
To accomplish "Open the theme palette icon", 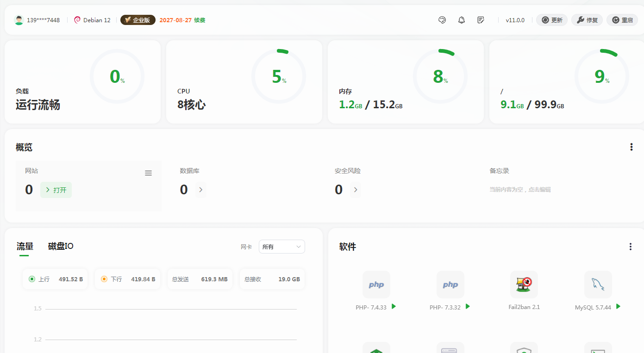I will coord(442,20).
